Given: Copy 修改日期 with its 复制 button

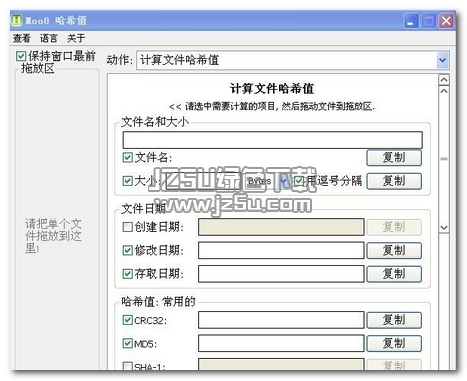Looking at the screenshot, I should tap(394, 250).
